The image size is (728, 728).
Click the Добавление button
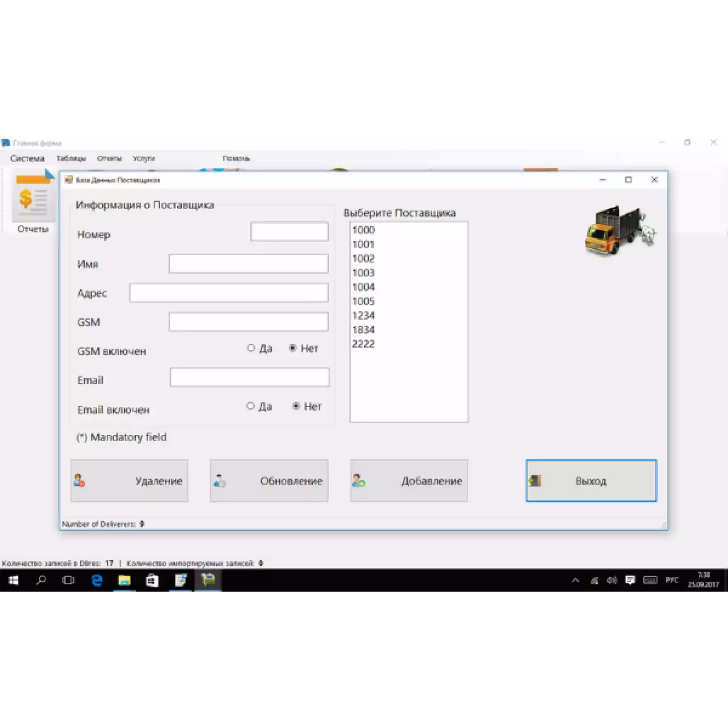[x=409, y=480]
